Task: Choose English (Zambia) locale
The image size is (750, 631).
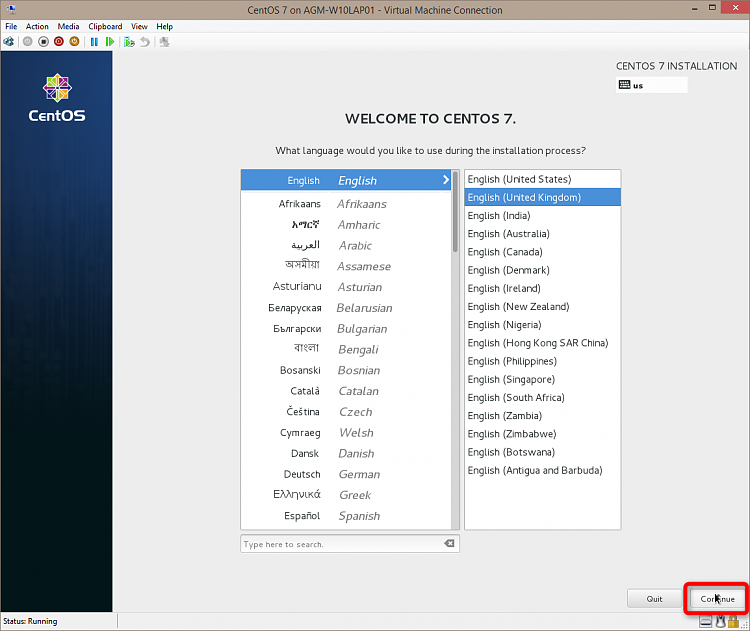Action: pyautogui.click(x=542, y=415)
